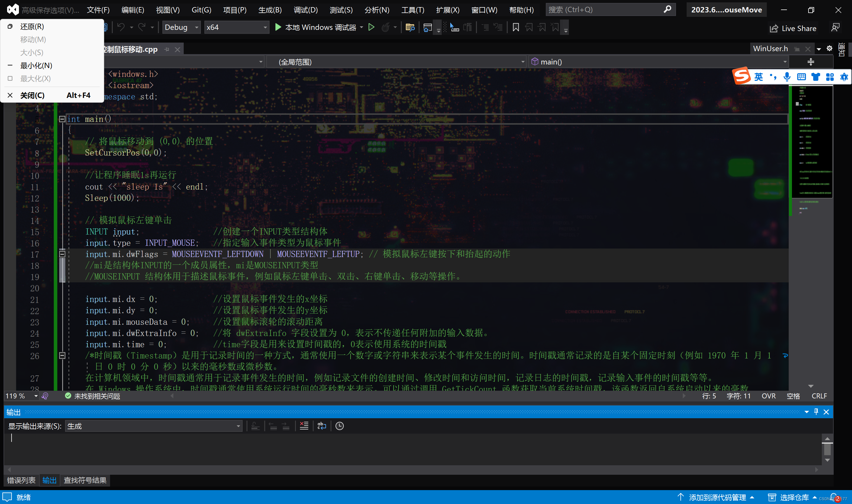Collapse the main() function outline box
Screen dimensions: 852x504
pos(62,119)
